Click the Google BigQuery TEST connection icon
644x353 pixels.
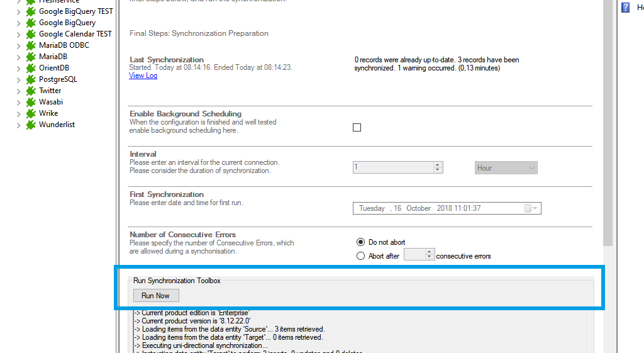pyautogui.click(x=30, y=11)
